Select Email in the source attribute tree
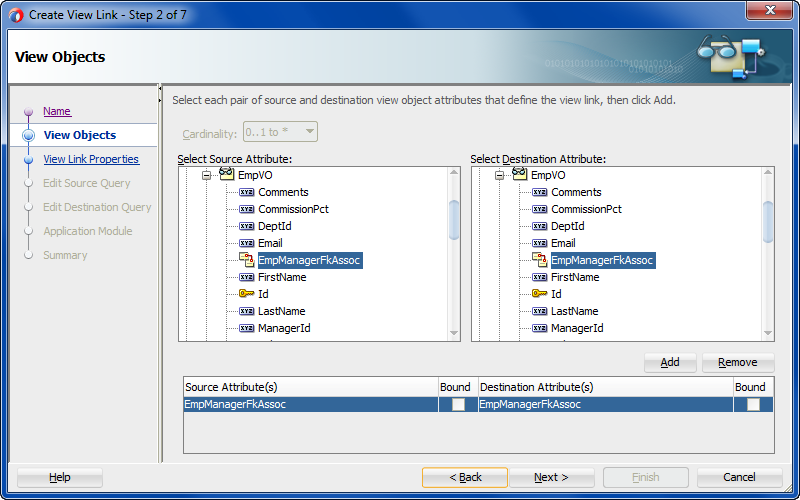This screenshot has height=500, width=800. click(x=270, y=243)
